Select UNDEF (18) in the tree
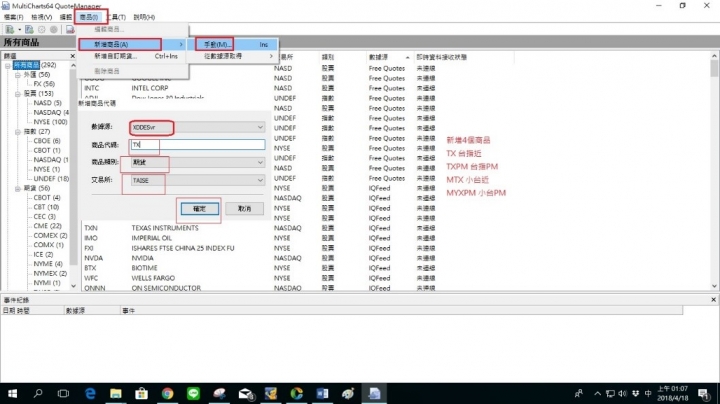 tap(51, 179)
